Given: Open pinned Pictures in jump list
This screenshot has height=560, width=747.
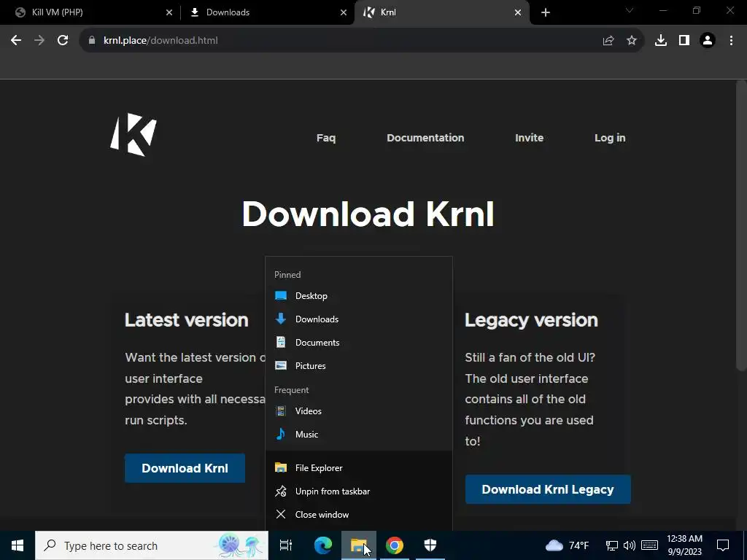Looking at the screenshot, I should 359,366.
